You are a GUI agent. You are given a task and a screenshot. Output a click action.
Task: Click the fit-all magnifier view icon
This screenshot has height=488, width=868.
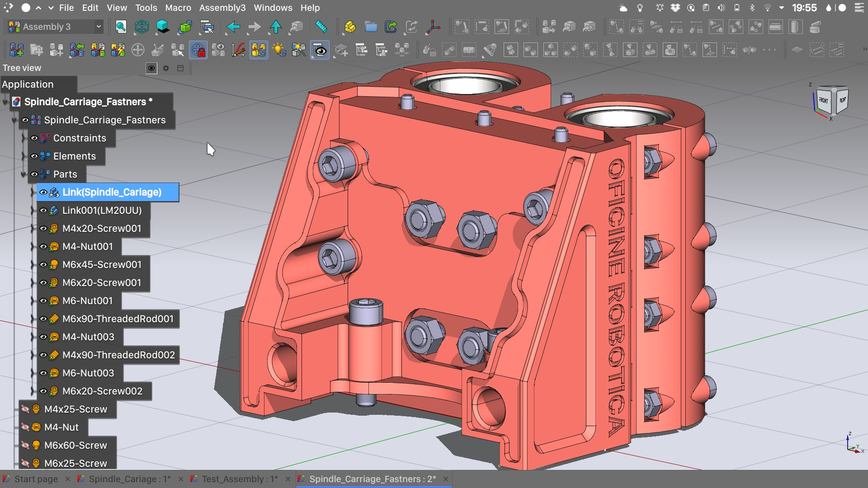121,27
